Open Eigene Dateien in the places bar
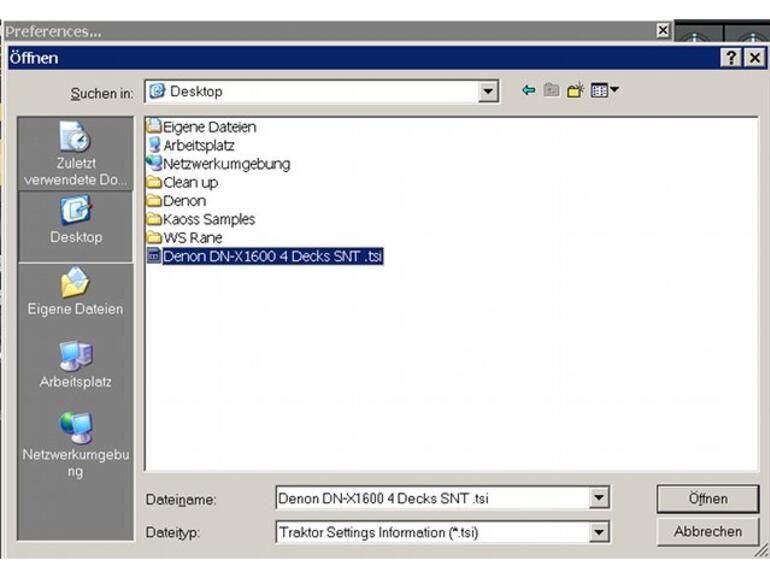Viewport: 770px width, 578px height. (75, 292)
